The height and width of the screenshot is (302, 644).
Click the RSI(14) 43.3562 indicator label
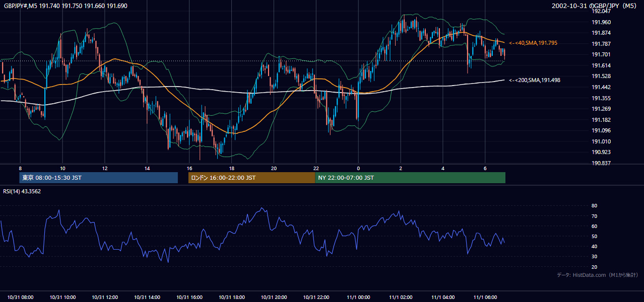22,191
